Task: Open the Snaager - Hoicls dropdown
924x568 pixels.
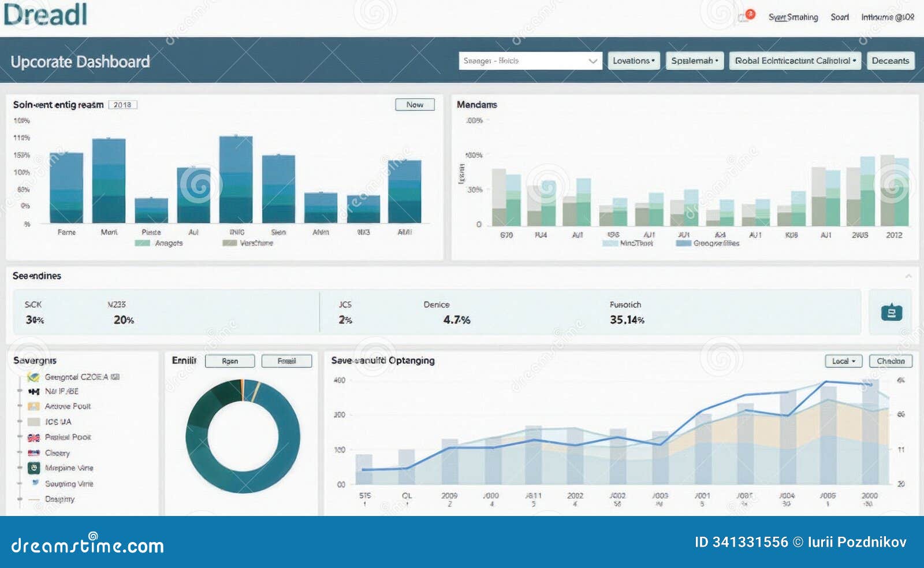Action: coord(528,61)
